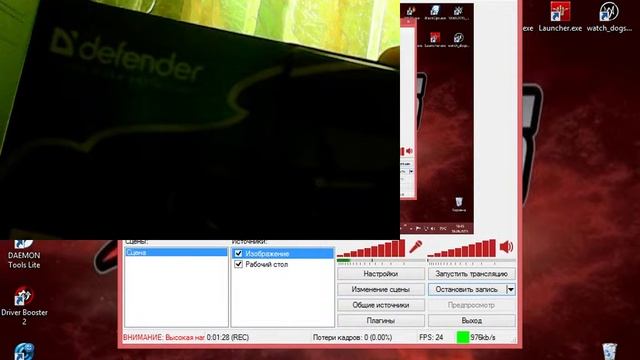640x360 pixels.
Task: Mute the microphone icon in OBS
Action: pyautogui.click(x=416, y=247)
